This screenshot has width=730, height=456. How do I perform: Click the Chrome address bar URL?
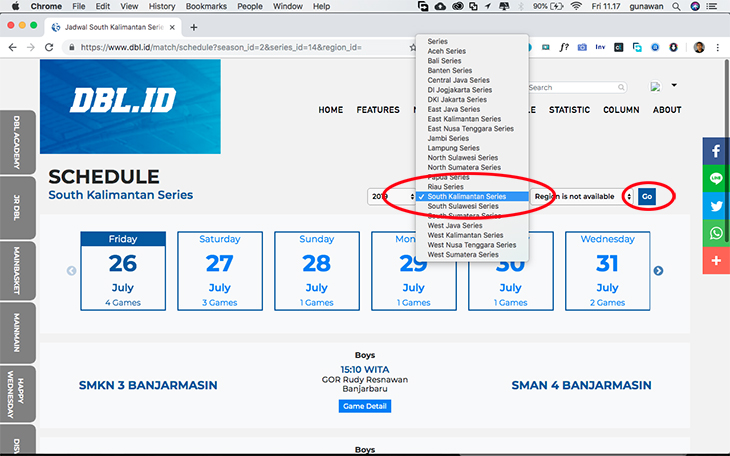coord(221,47)
